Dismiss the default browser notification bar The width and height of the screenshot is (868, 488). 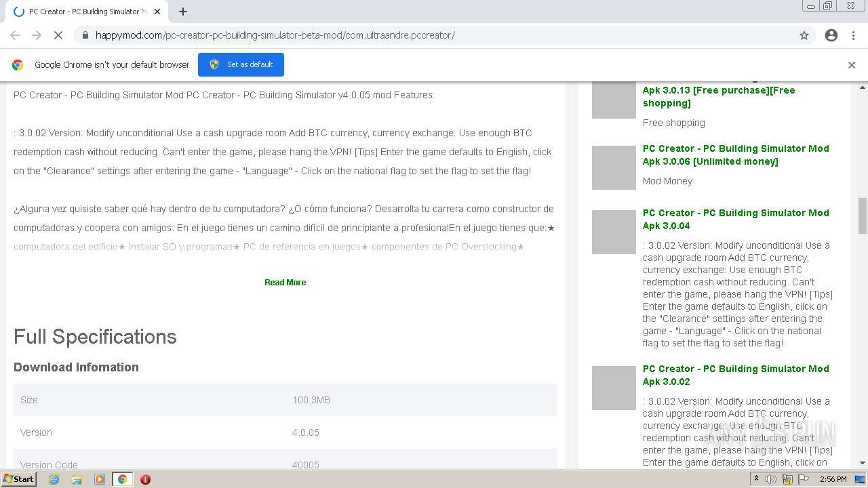click(852, 65)
